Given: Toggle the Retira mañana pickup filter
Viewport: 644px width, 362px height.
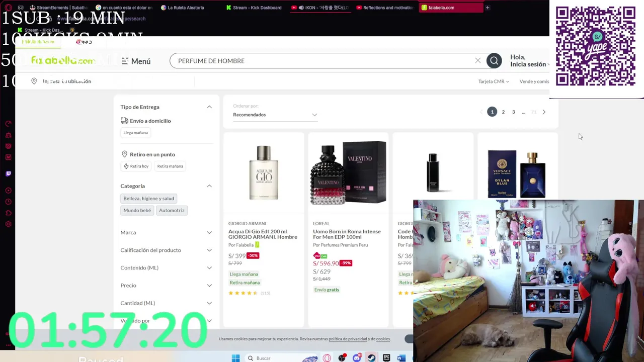Looking at the screenshot, I should (170, 166).
